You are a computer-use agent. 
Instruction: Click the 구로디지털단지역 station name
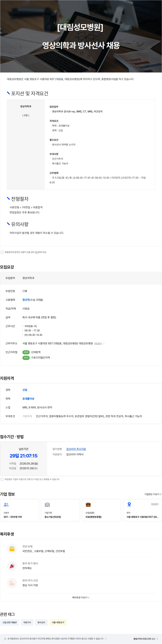pyautogui.click(x=40, y=358)
